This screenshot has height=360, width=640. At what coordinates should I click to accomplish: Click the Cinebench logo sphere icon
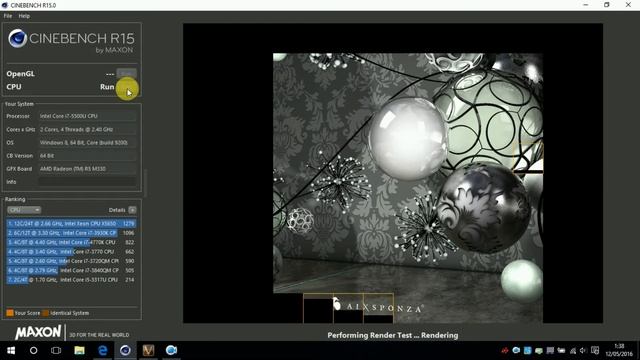pyautogui.click(x=18, y=39)
